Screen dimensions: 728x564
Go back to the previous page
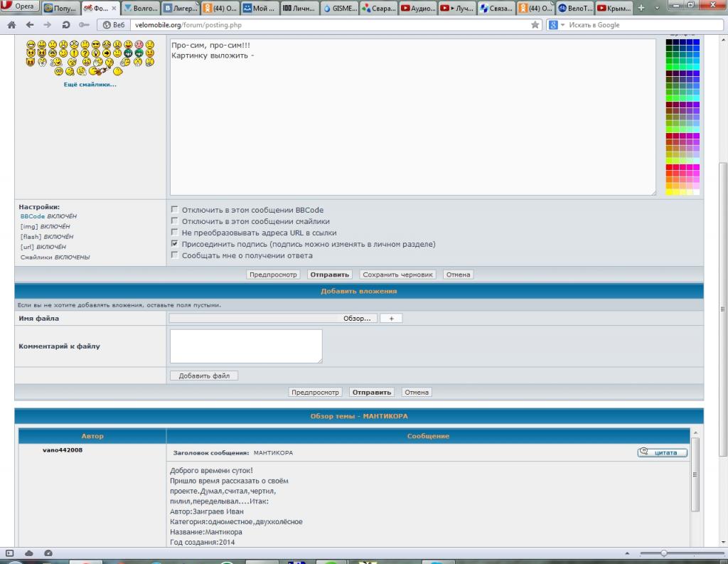pos(30,25)
